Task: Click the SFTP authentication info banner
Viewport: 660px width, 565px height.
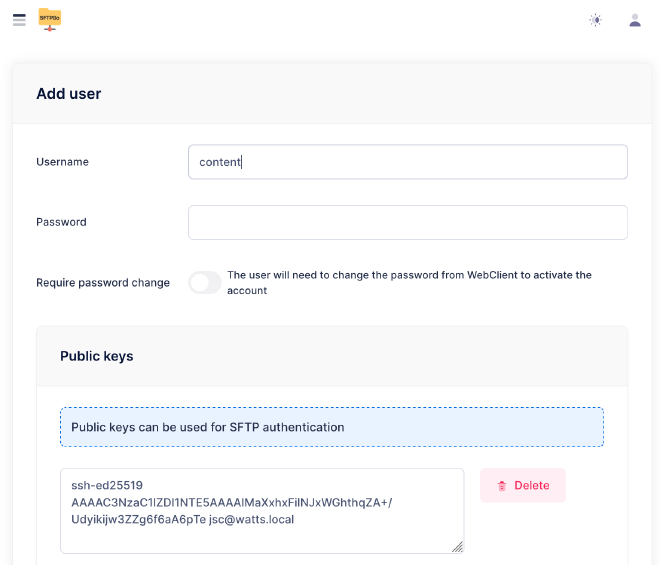Action: point(331,427)
